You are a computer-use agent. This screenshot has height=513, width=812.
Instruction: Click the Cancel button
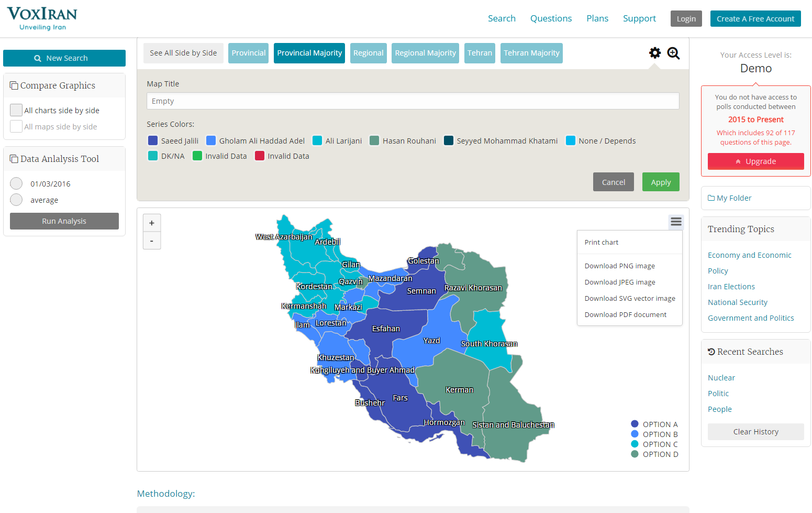[614, 182]
